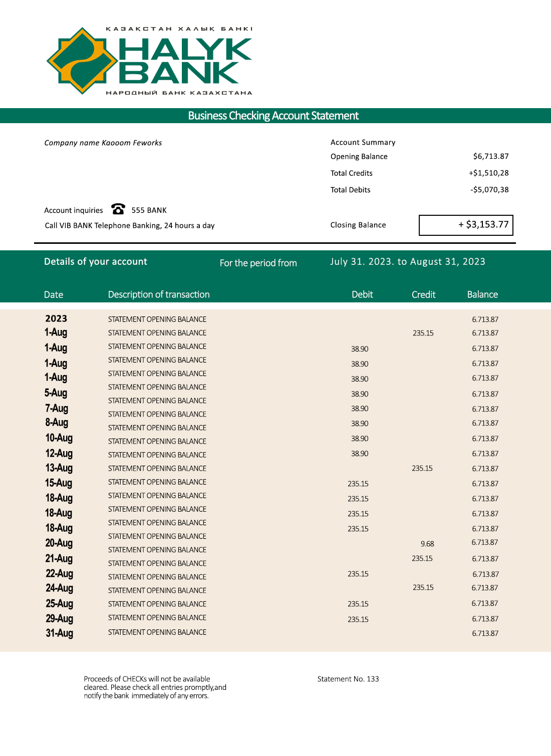Click the Total Debits amount
This screenshot has width=551, height=756.
[489, 190]
